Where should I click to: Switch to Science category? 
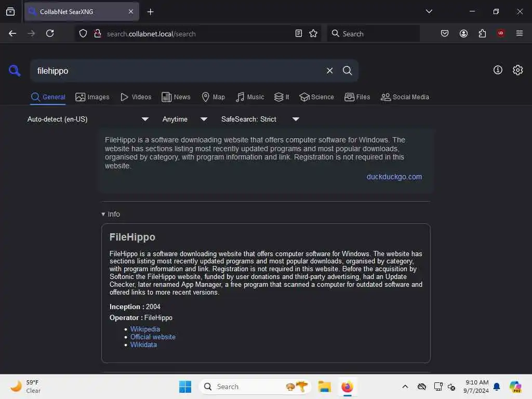coord(316,97)
